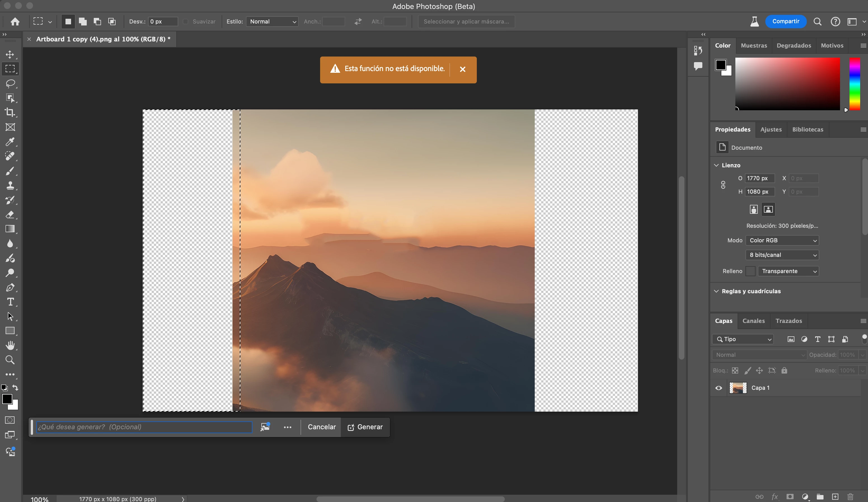This screenshot has height=502, width=868.
Task: Select the Eyedropper tool
Action: 10,142
